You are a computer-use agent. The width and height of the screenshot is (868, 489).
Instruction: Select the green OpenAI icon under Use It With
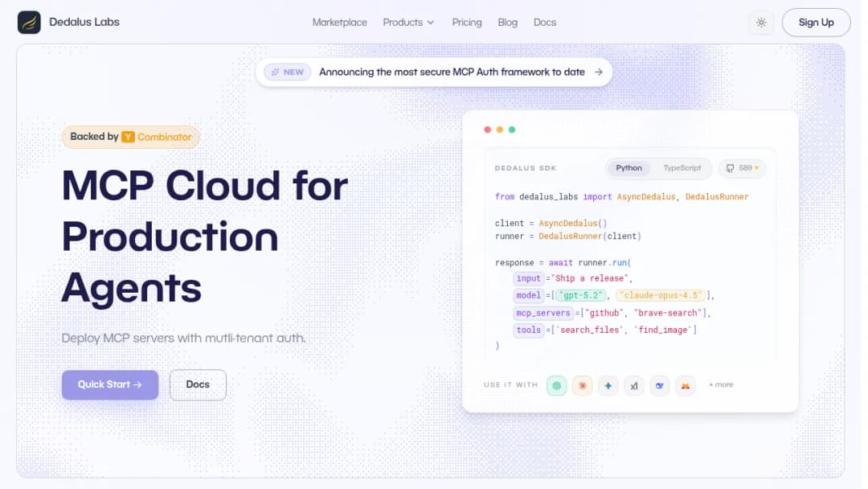pos(556,385)
